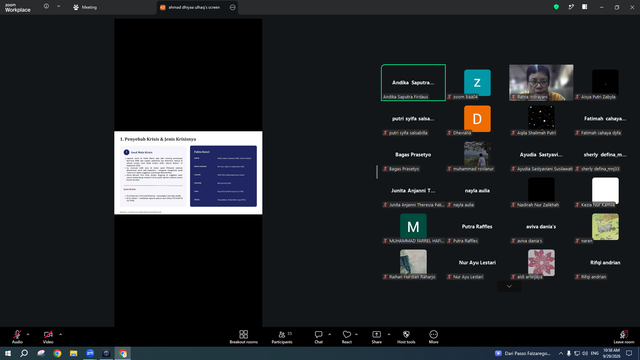The width and height of the screenshot is (640, 360).
Task: Click aviva dania's participant tile
Action: click(541, 227)
